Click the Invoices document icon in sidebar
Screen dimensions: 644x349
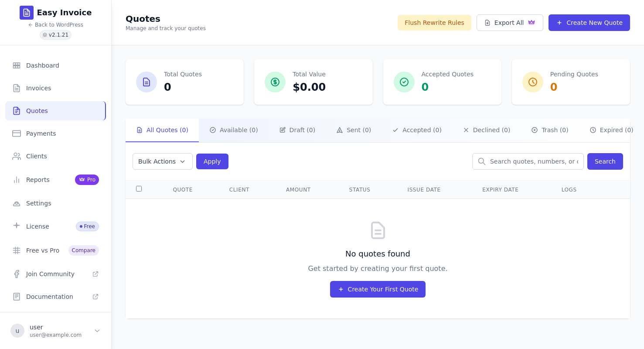pos(17,88)
